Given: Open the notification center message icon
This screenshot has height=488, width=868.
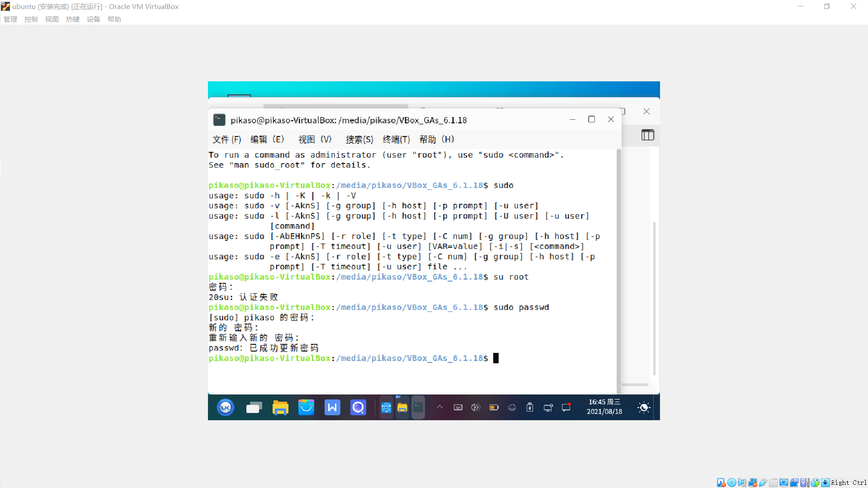Looking at the screenshot, I should [x=566, y=407].
